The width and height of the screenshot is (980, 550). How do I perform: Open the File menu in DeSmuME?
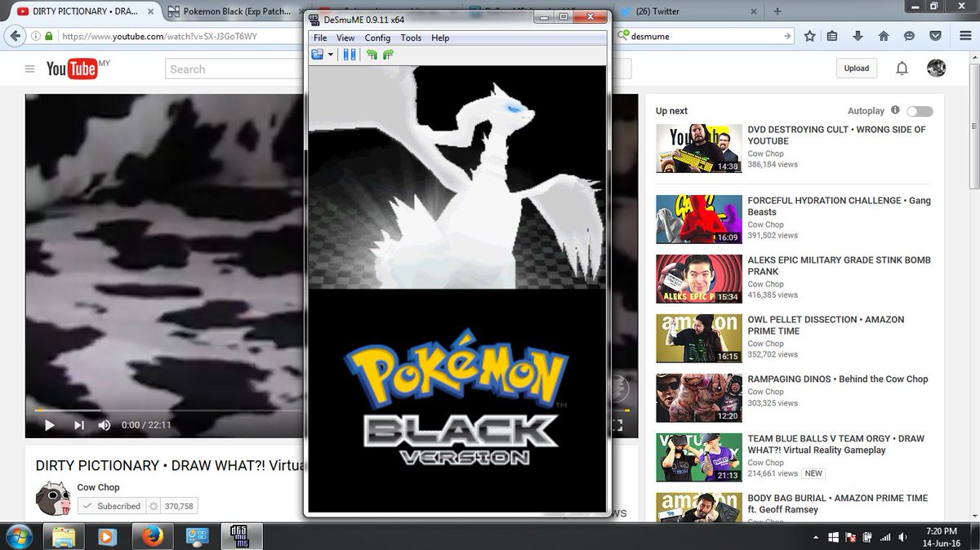click(320, 38)
